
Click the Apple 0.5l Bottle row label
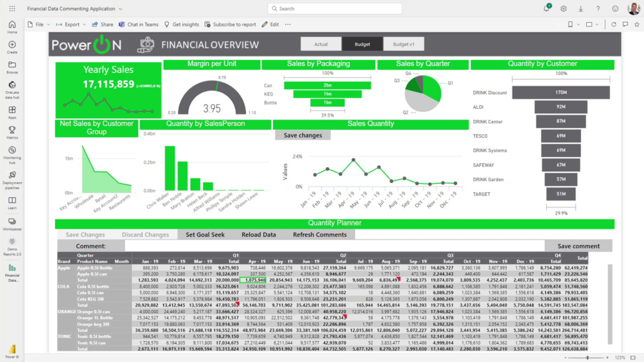point(94,268)
